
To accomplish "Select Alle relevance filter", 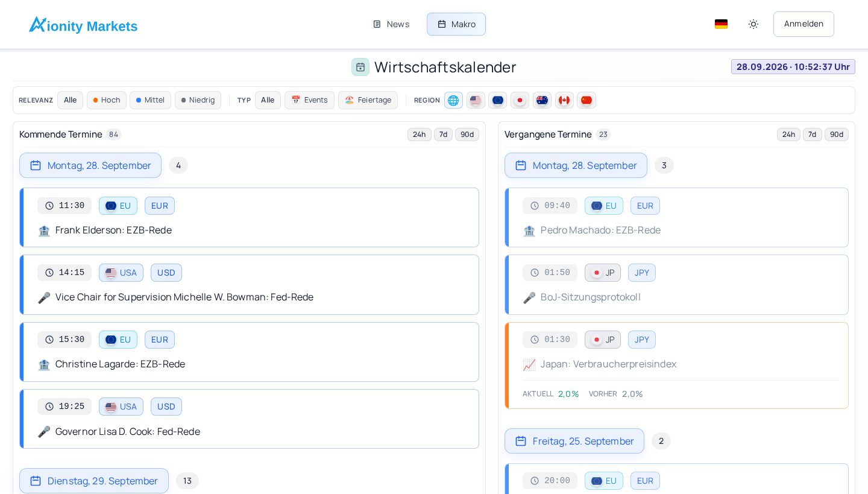I will (70, 100).
